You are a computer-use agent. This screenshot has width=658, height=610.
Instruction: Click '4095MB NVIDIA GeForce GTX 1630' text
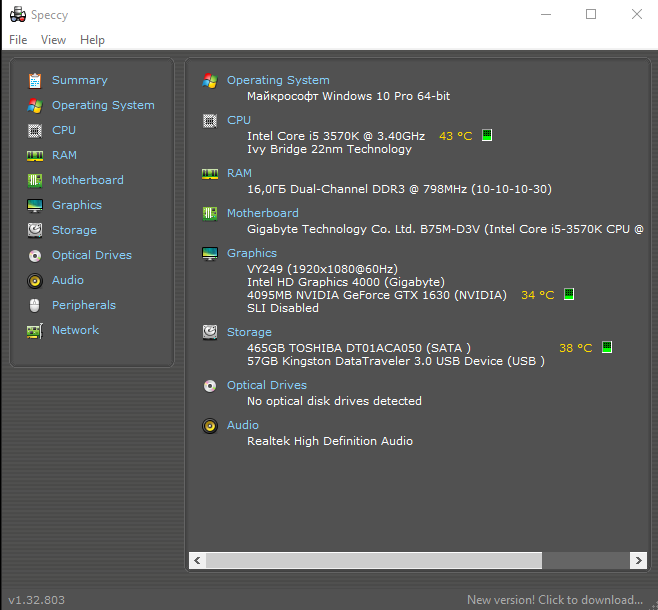click(x=348, y=295)
